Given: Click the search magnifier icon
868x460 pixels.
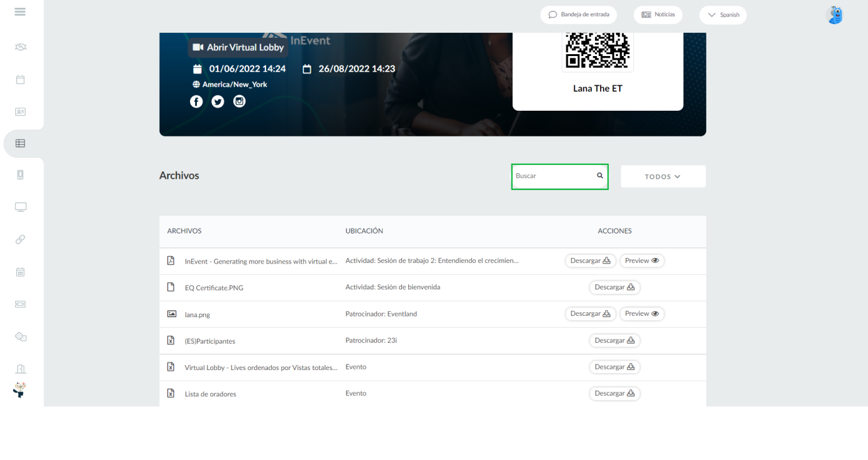Looking at the screenshot, I should coord(600,176).
